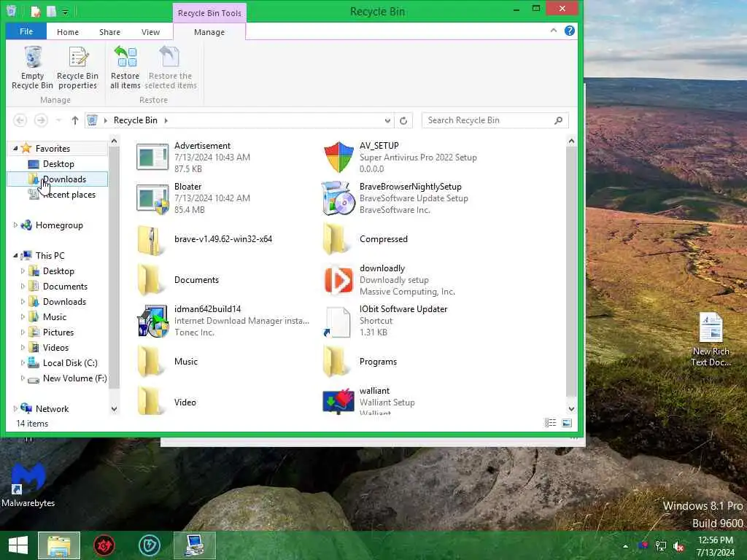
Task: Minimize the ribbon with the chevron
Action: point(554,31)
